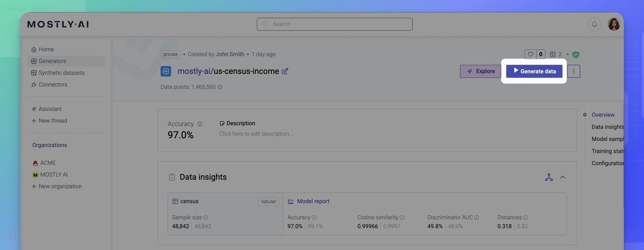Click the tabular badge

pos(269,201)
